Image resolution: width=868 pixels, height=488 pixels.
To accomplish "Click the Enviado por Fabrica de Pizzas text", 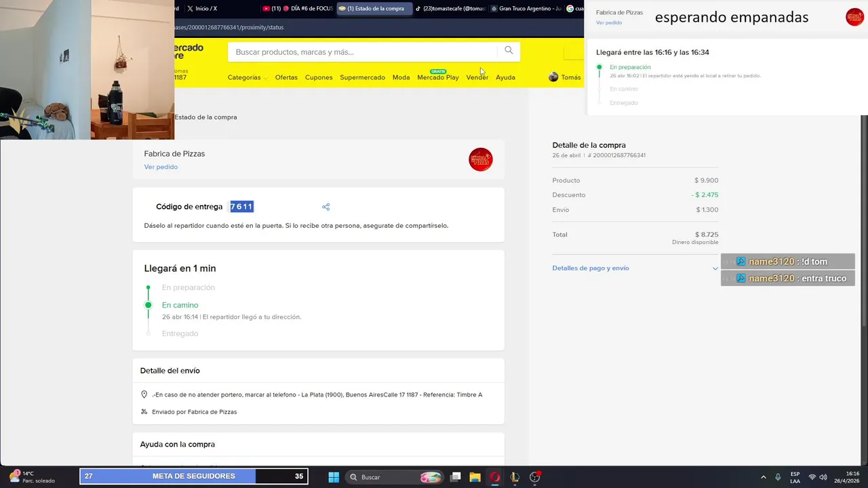I will [x=194, y=412].
